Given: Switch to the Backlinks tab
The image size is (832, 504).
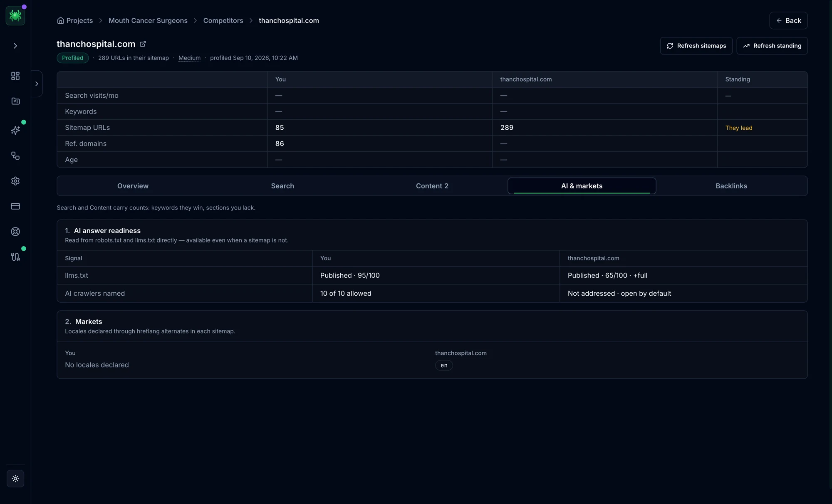Looking at the screenshot, I should click(x=731, y=186).
